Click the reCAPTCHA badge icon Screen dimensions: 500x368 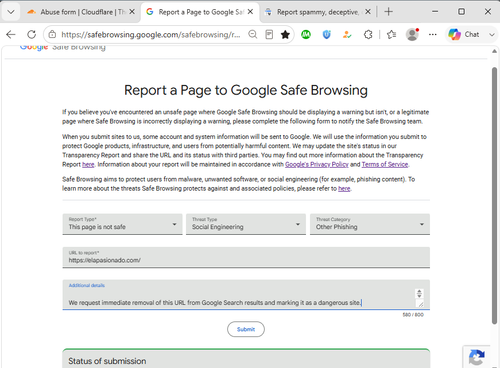click(x=477, y=357)
